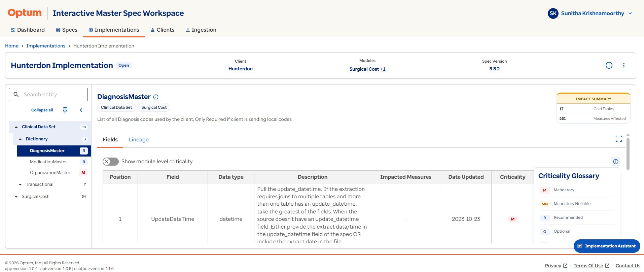The width and height of the screenshot is (644, 272).
Task: Click the Date Updated column header
Action: (466, 177)
